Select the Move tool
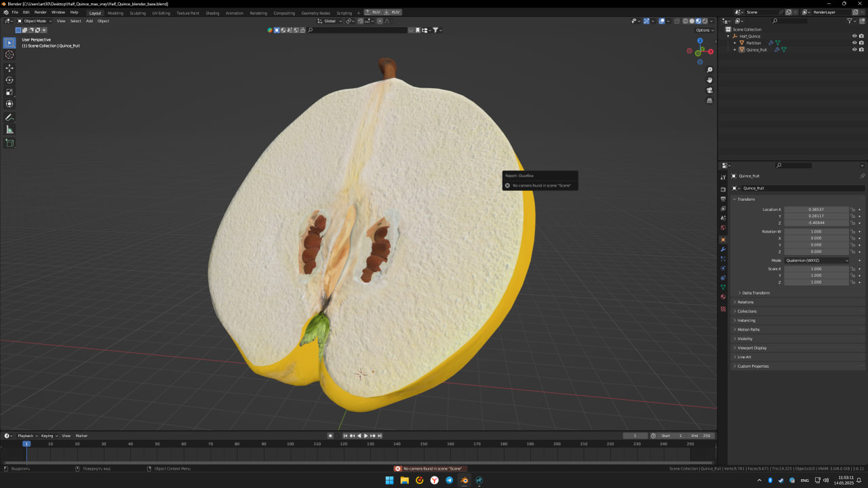Viewport: 868px width, 488px height. (x=9, y=68)
